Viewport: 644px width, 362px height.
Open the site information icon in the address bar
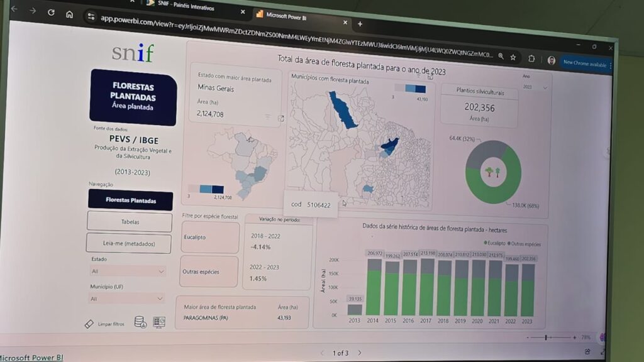91,16
